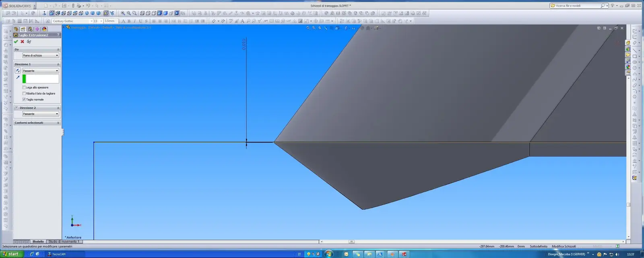Open font size 13 dropdown
This screenshot has width=644, height=258.
tap(101, 21)
